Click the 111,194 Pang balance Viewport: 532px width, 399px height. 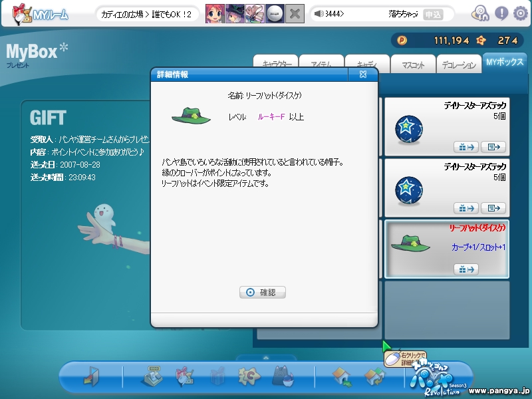(452, 41)
